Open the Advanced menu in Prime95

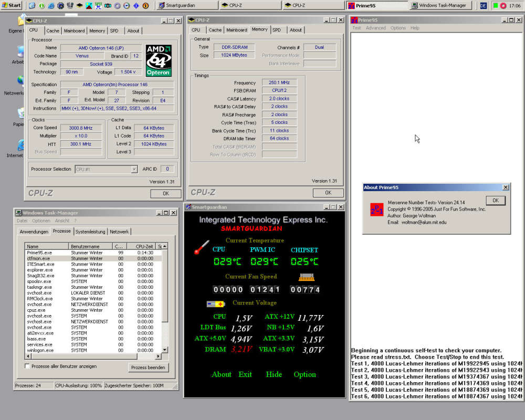click(376, 28)
